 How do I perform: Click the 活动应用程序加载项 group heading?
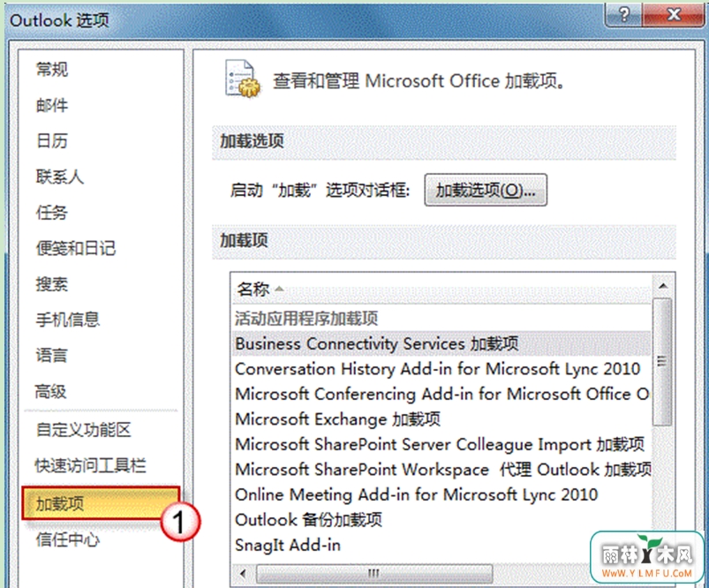coord(306,319)
